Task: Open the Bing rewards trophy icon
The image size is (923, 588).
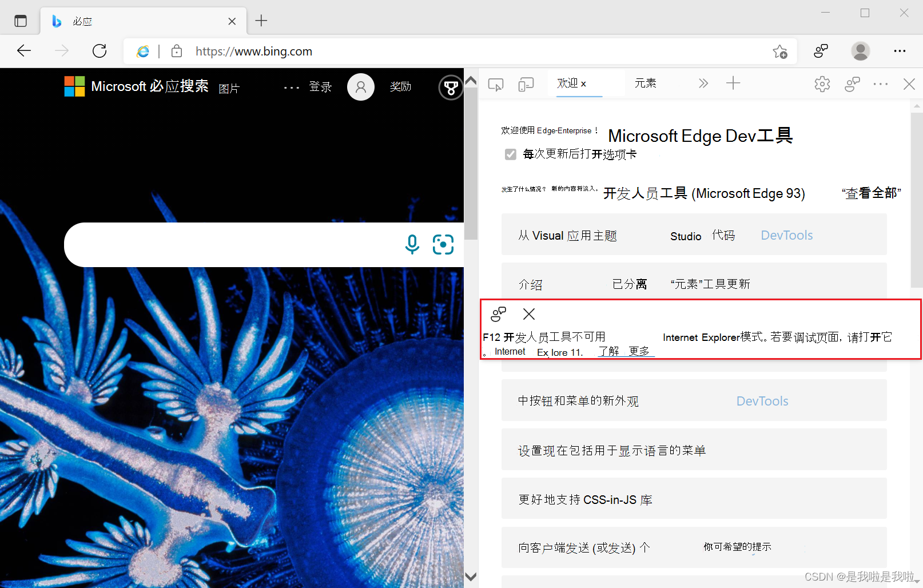Action: pyautogui.click(x=451, y=88)
